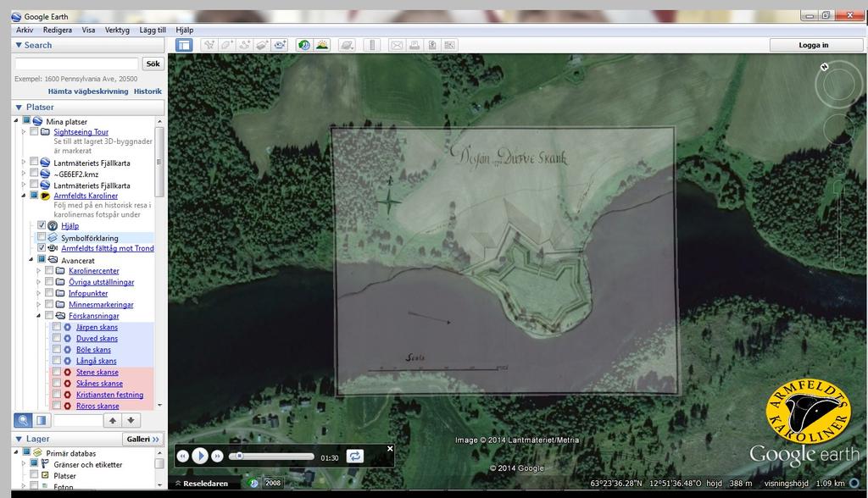The image size is (868, 498).
Task: Expand Gränser och etiketter layer
Action: point(24,464)
